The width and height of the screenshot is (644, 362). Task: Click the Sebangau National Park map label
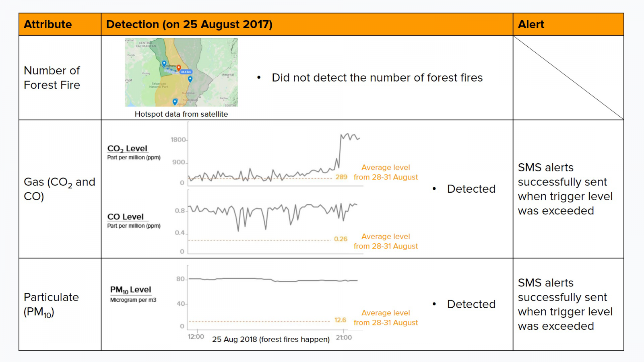point(159,85)
